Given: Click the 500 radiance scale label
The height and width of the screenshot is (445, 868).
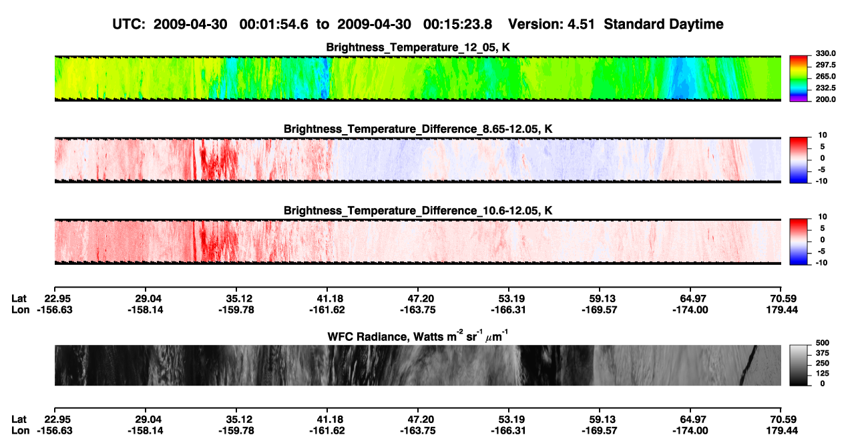Looking at the screenshot, I should click(x=822, y=342).
